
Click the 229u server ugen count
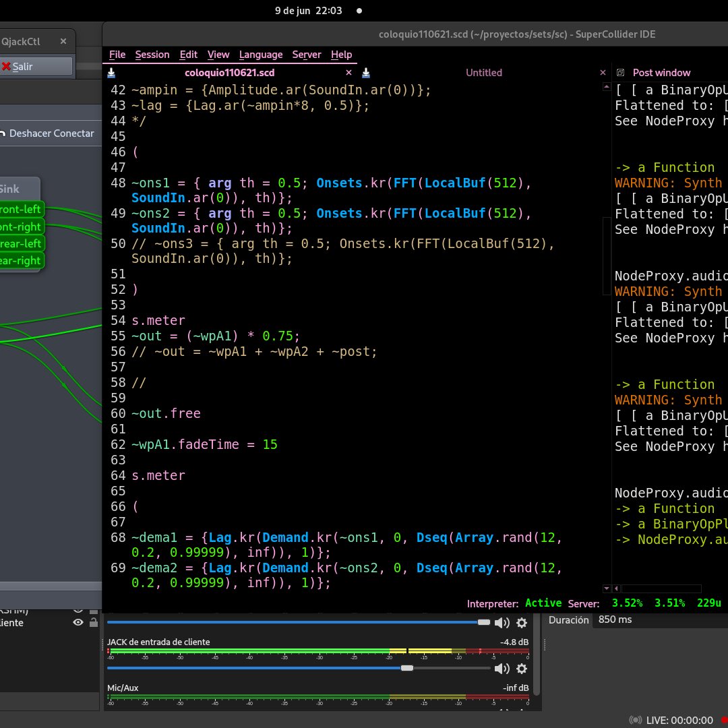point(708,603)
